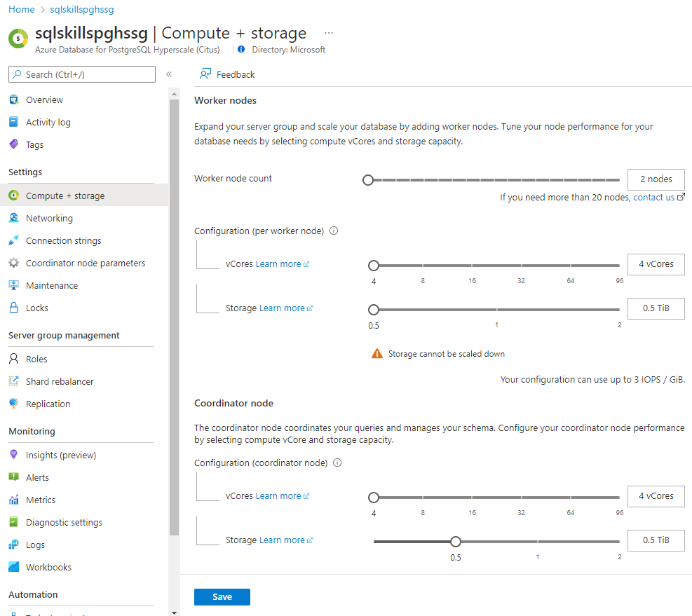Open the ellipsis more options menu
Image resolution: width=692 pixels, height=616 pixels.
click(x=329, y=33)
